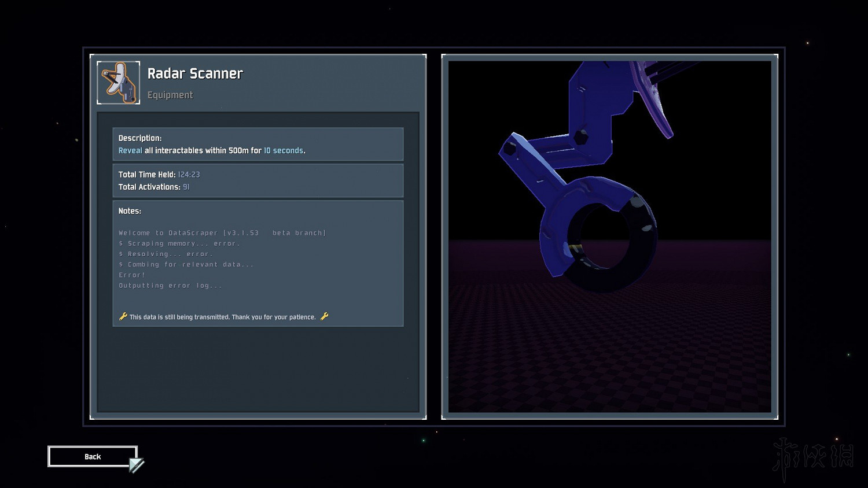Click the Notes heading
This screenshot has width=868, height=488.
point(130,211)
